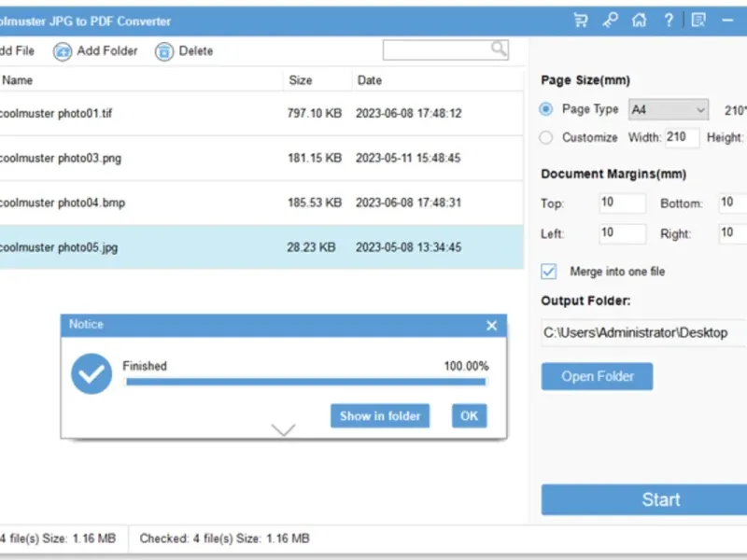Screen dimensions: 747x560
Task: Click the finished progress bar
Action: 305,381
